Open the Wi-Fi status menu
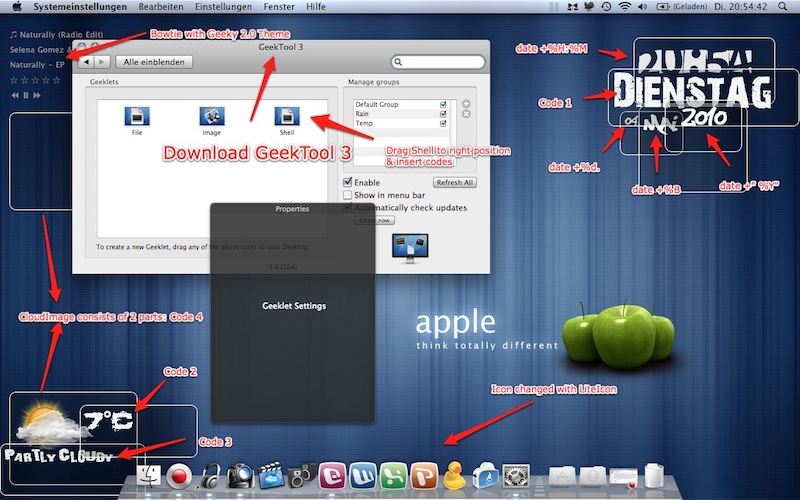 point(624,7)
